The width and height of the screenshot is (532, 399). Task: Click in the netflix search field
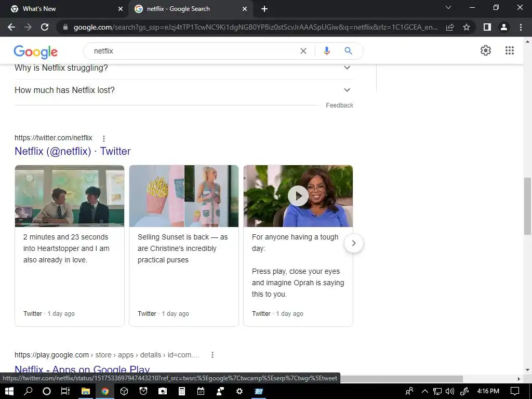(x=193, y=51)
